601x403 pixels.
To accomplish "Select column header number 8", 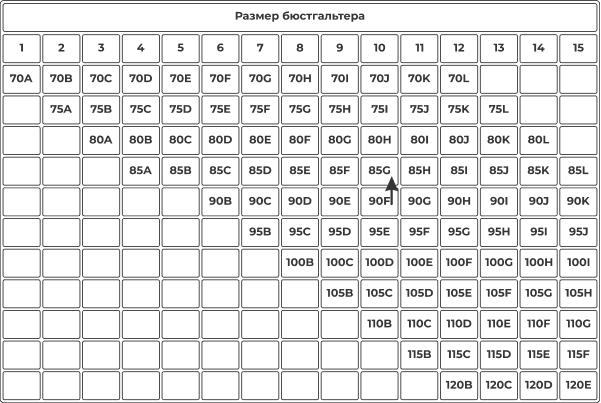I will [x=299, y=47].
